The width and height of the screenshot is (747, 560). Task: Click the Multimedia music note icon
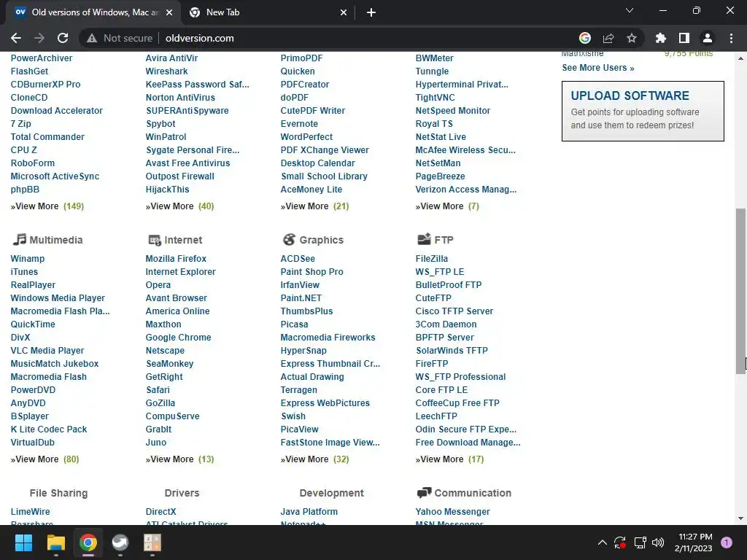(19, 239)
